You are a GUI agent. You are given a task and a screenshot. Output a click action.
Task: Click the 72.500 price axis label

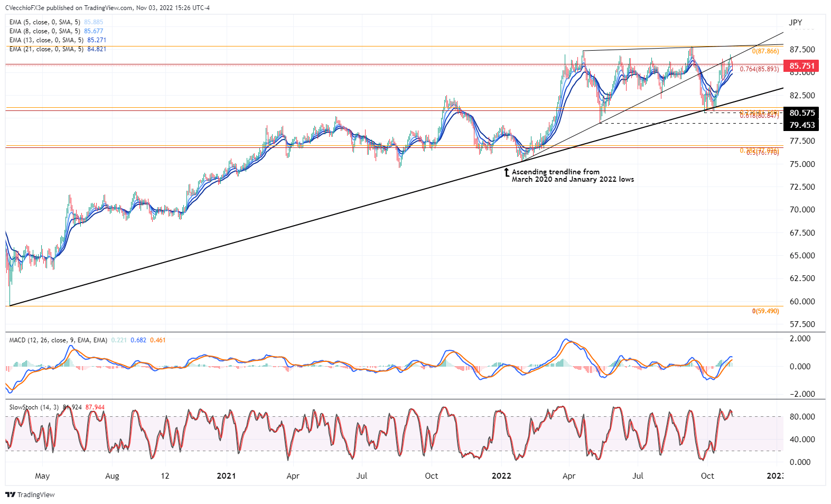point(802,187)
